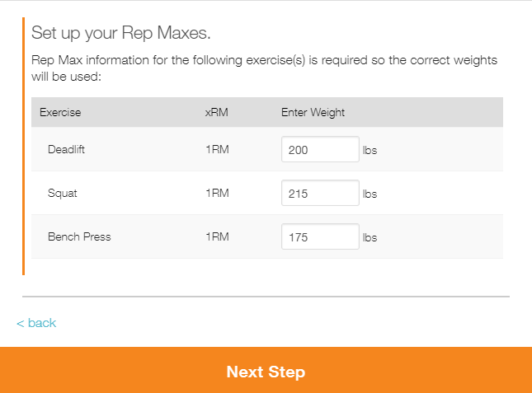Click the Bench Press weight input field
The width and height of the screenshot is (532, 393).
319,237
